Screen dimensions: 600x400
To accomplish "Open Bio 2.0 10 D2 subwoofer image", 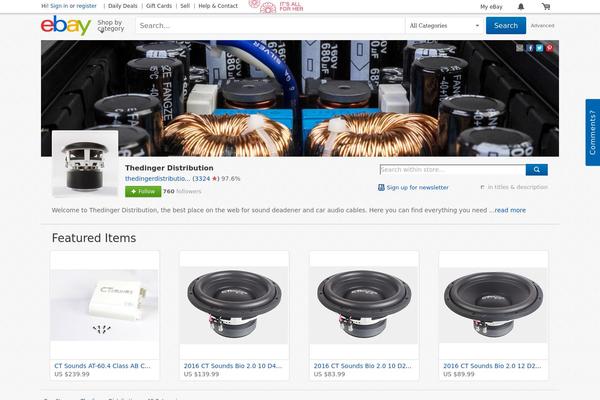I will click(x=364, y=305).
